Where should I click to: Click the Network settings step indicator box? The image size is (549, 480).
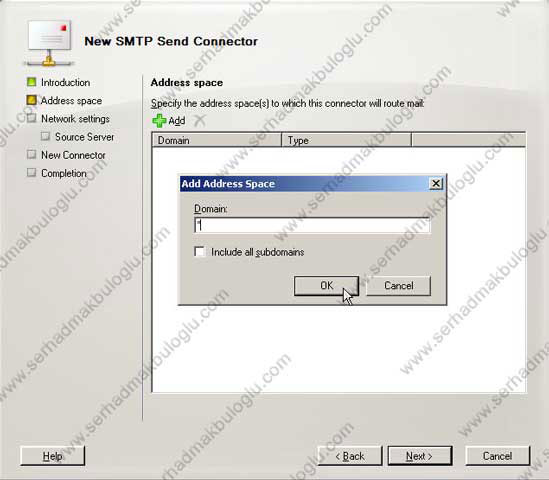click(32, 118)
